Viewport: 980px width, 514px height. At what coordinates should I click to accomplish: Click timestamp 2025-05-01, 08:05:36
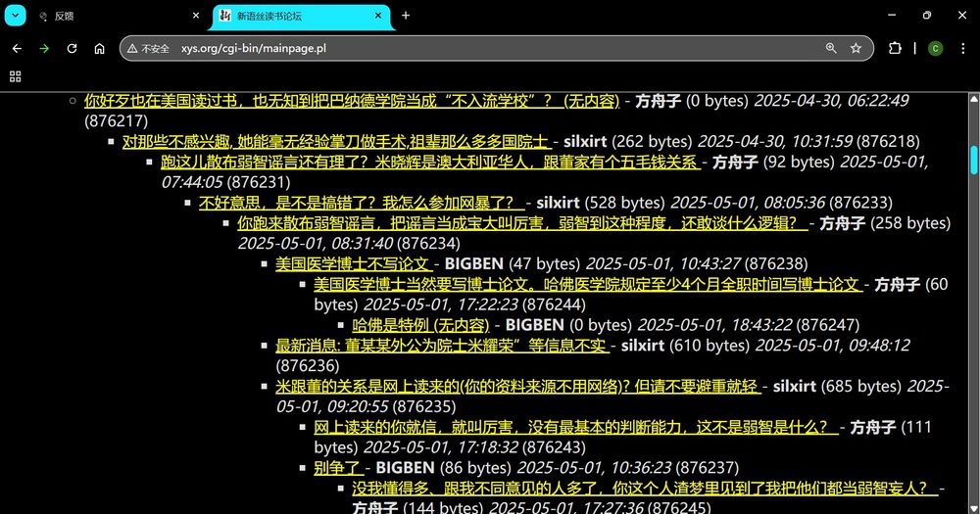click(x=748, y=203)
